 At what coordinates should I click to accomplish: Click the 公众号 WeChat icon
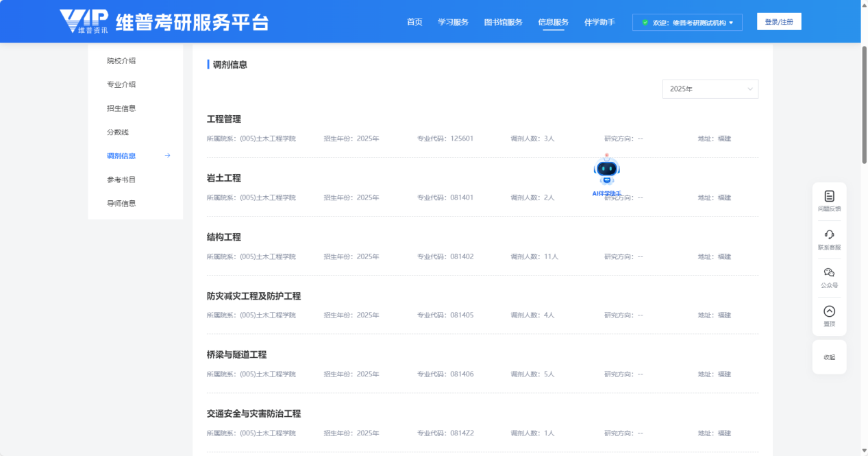tap(829, 273)
